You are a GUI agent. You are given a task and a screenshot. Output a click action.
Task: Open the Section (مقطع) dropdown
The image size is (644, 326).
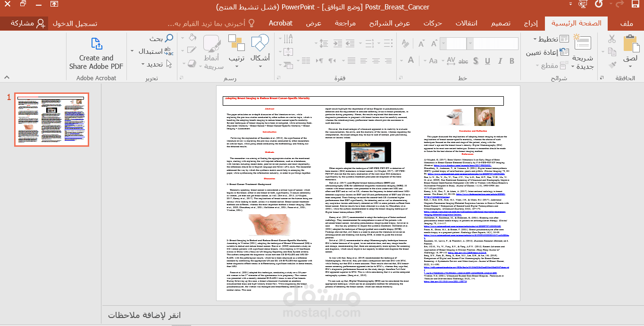552,66
